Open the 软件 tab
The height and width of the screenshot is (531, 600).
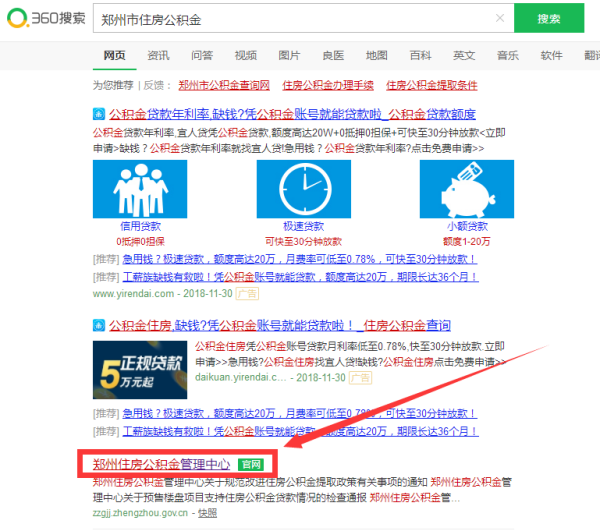[551, 55]
